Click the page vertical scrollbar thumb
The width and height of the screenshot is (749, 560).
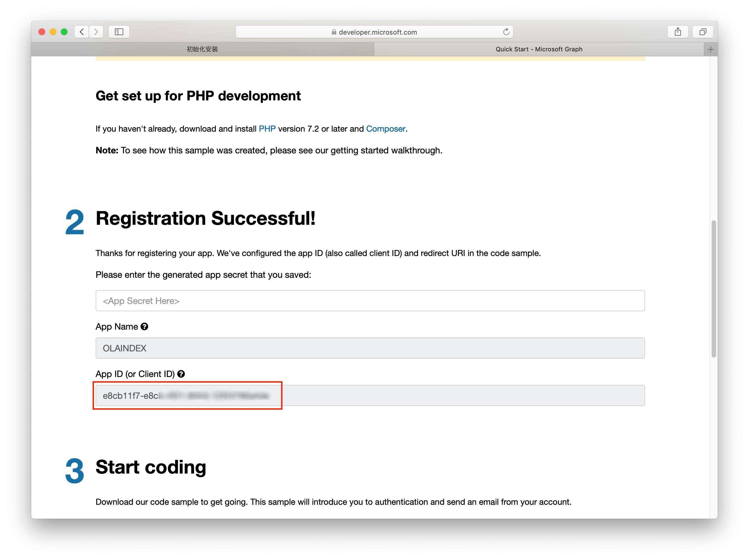[713, 288]
